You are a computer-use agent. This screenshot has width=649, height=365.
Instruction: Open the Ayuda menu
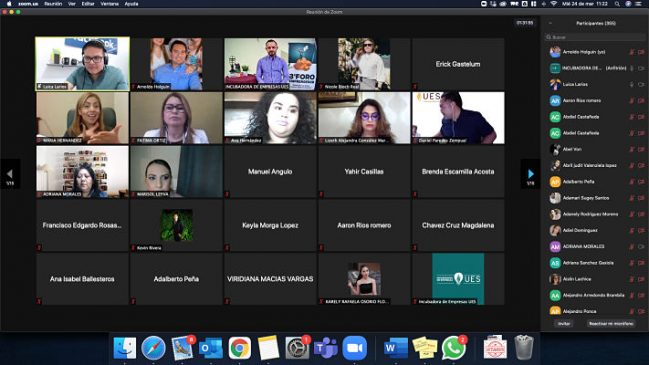tap(131, 4)
